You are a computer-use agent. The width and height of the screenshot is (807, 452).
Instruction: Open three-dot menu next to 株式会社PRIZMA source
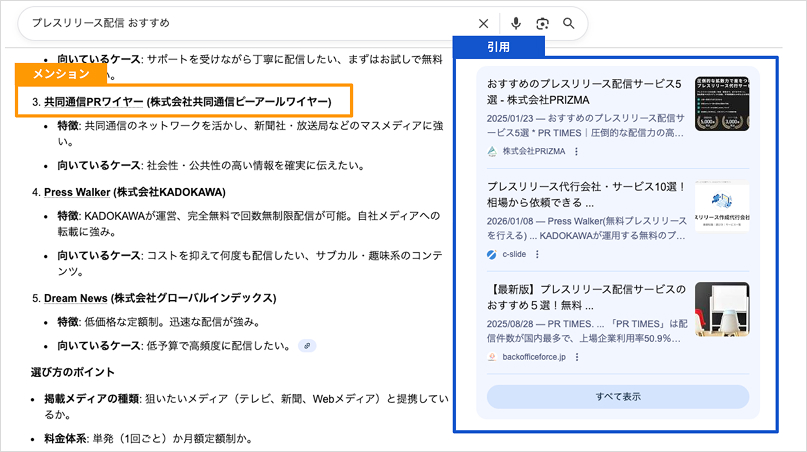576,152
